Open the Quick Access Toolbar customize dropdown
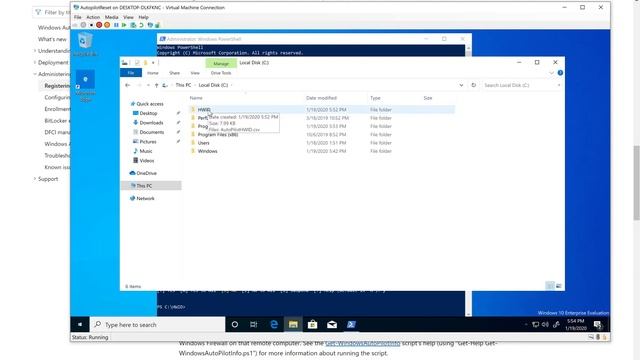The height and width of the screenshot is (360, 640). [x=153, y=62]
